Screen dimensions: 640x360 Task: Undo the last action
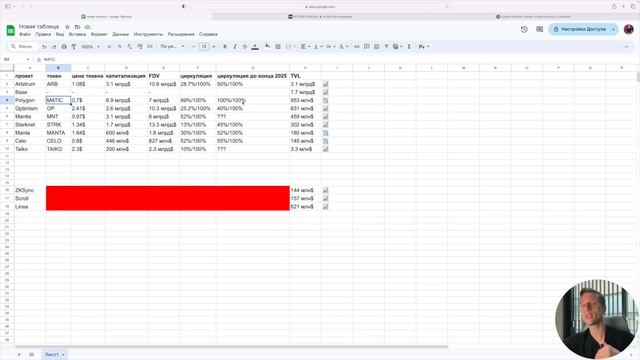click(x=44, y=47)
